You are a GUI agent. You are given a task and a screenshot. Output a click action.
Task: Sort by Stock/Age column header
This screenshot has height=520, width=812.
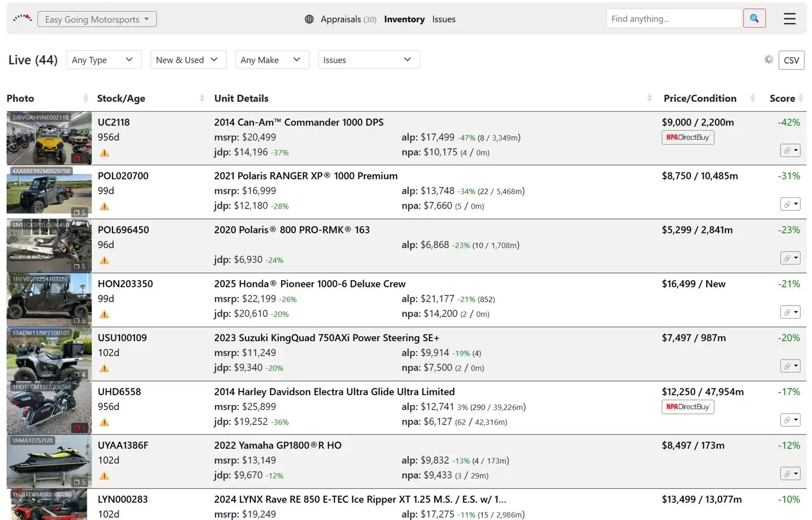(121, 98)
